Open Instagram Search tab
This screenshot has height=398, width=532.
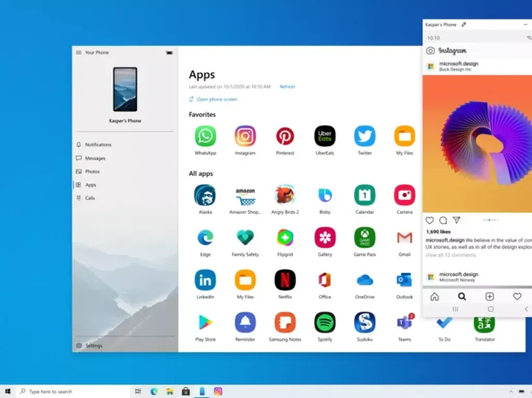pos(462,297)
